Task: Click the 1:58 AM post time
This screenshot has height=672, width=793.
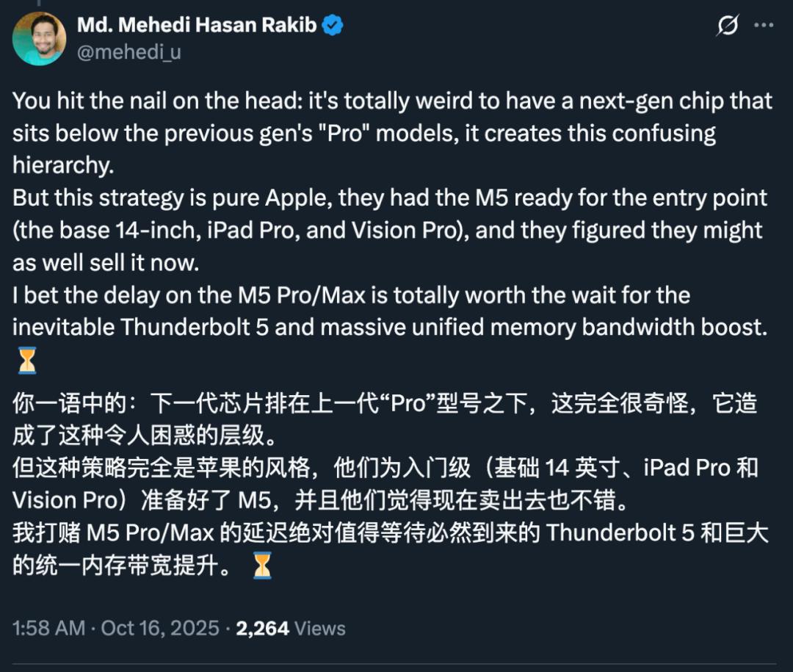Action: click(x=48, y=628)
